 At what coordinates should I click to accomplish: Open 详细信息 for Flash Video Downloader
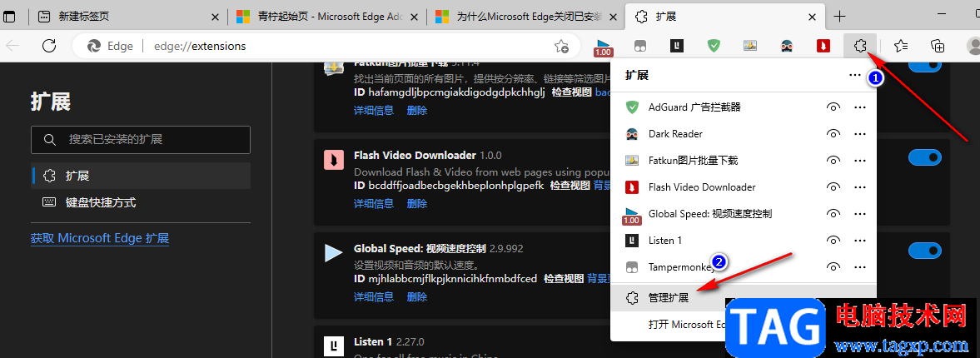[x=374, y=203]
